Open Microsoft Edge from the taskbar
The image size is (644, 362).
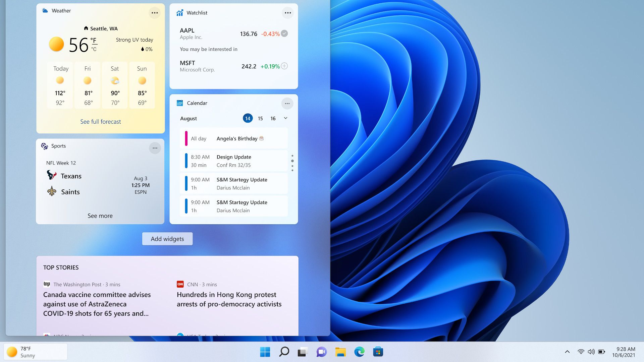[x=359, y=352]
